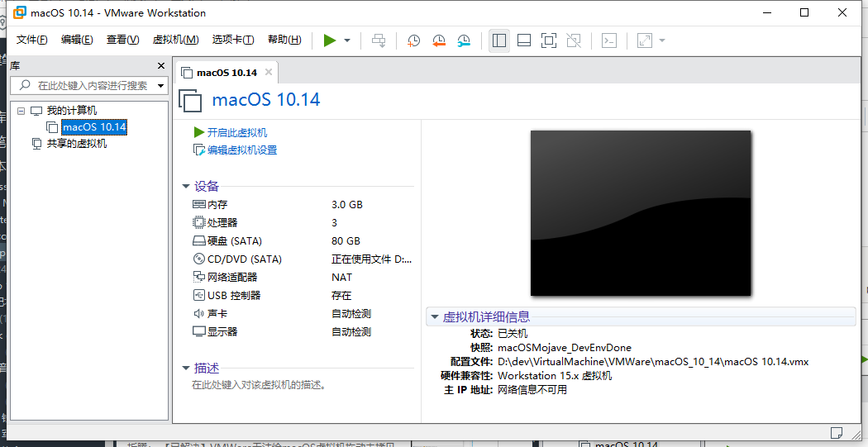This screenshot has height=447, width=868.
Task: Close the macOS 10.14 tab
Action: (269, 72)
